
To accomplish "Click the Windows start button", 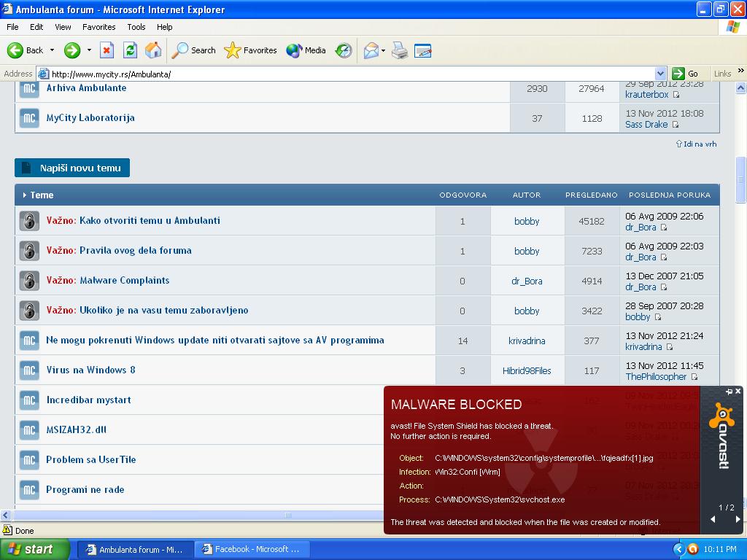I will click(x=34, y=549).
